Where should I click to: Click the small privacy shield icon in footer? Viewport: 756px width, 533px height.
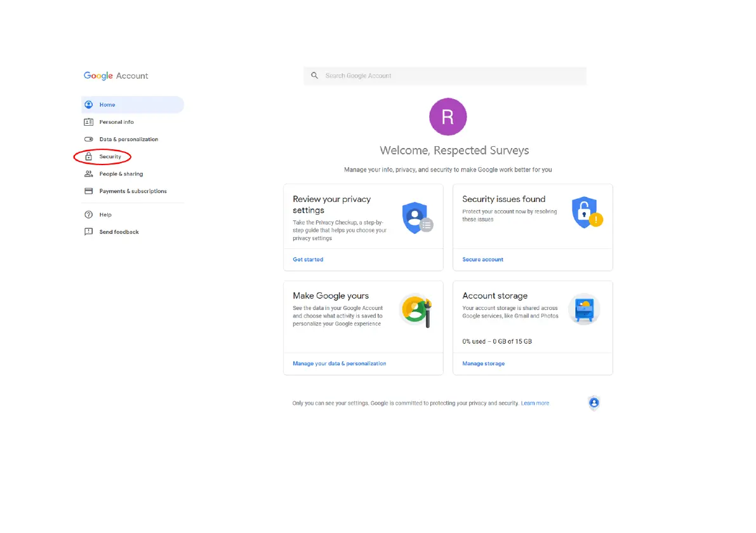point(594,403)
